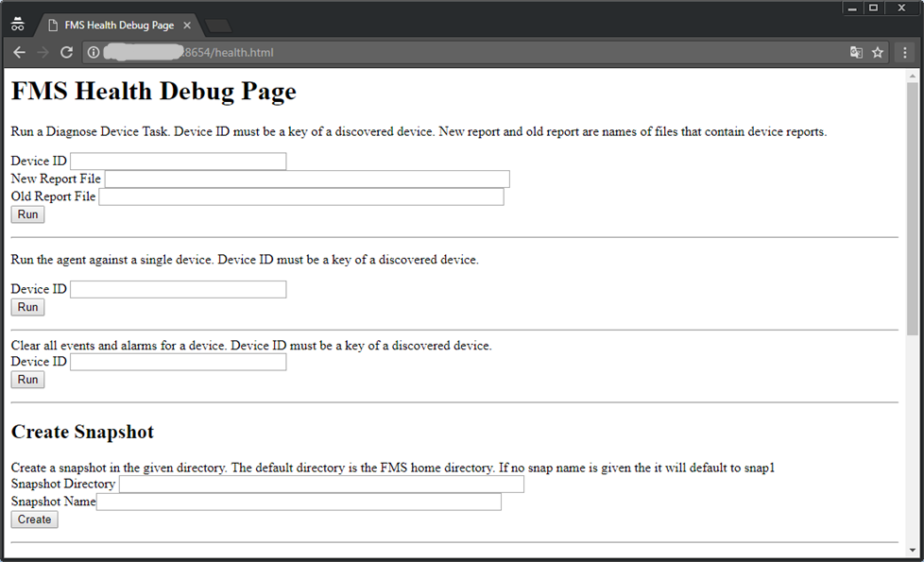Open the Chrome three-dot menu
924x562 pixels.
click(905, 53)
